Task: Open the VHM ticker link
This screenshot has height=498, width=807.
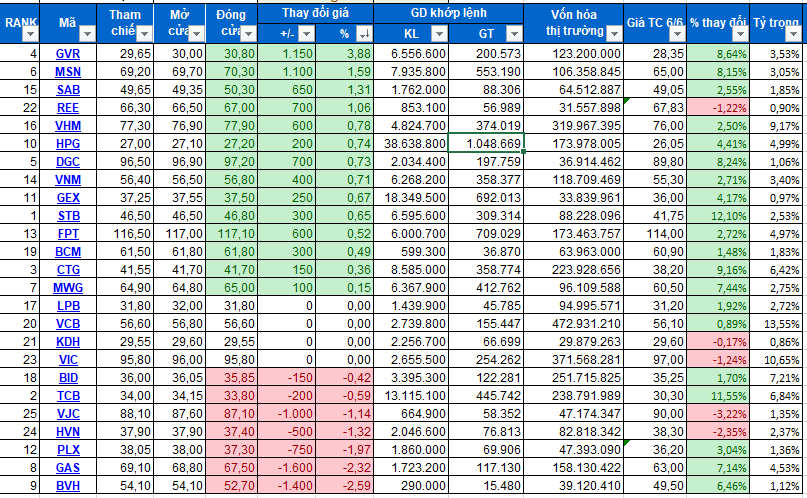Action: click(x=68, y=126)
